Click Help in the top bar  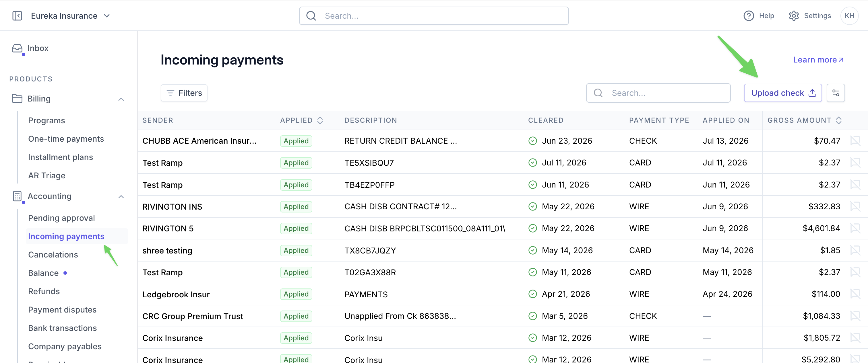click(x=766, y=16)
